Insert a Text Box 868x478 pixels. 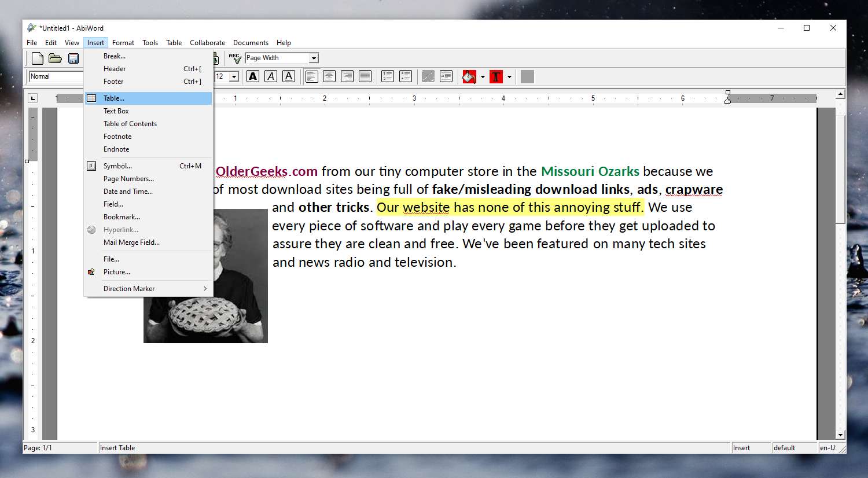[149, 111]
